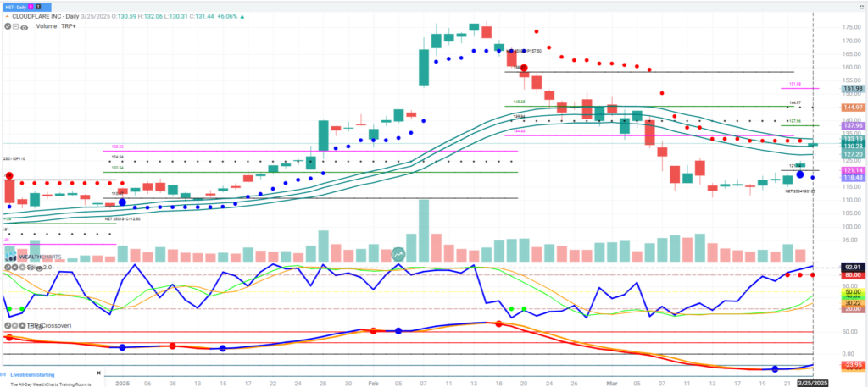Click the 144.97 orange price label
This screenshot has width=868, height=387.
tap(853, 107)
